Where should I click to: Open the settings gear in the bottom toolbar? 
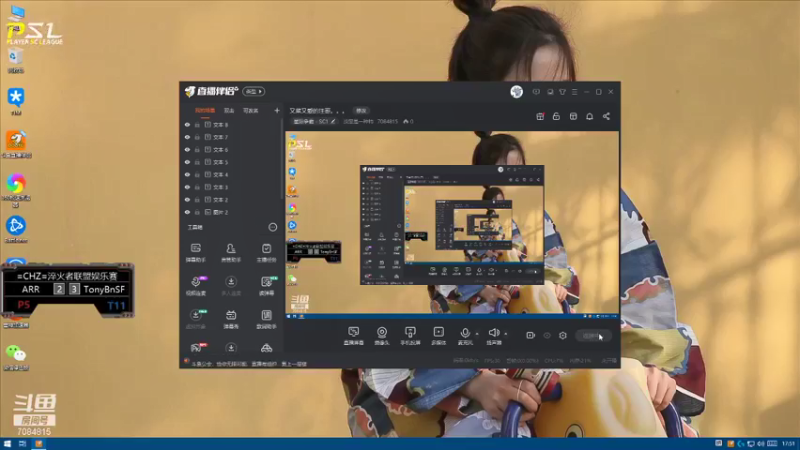point(563,335)
